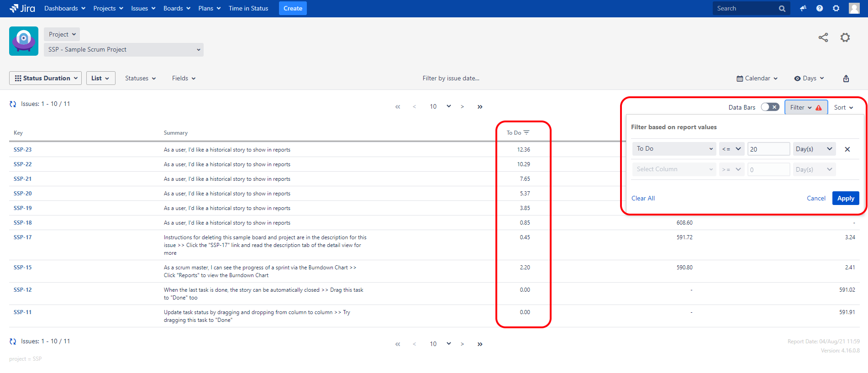The width and height of the screenshot is (868, 373).
Task: Open the Jira help question mark icon
Action: tap(820, 8)
